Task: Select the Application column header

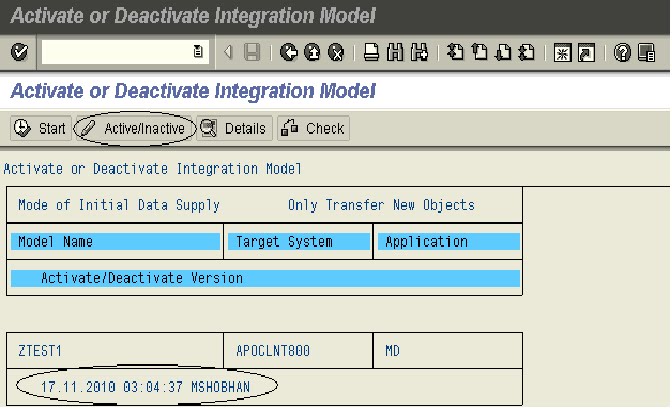Action: click(x=449, y=241)
